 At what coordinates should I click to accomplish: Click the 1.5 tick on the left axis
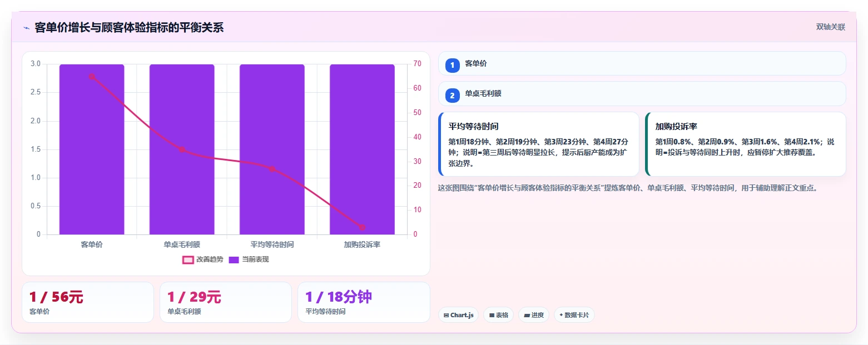(35, 149)
